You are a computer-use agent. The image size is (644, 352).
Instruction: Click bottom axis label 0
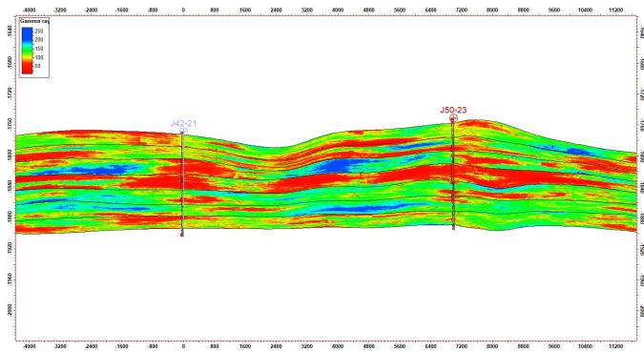pos(183,346)
